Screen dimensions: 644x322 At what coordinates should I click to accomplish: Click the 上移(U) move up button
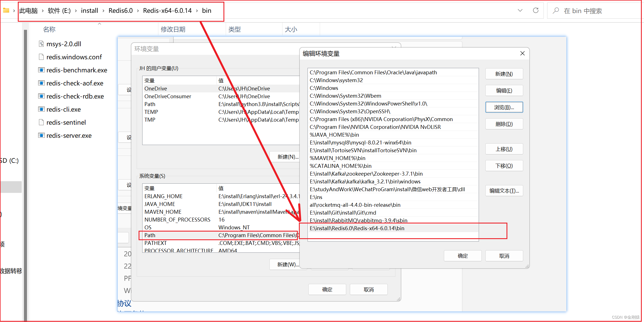504,149
